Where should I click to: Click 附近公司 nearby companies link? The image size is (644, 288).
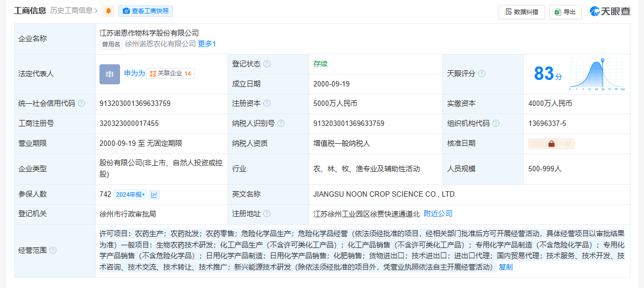click(438, 213)
